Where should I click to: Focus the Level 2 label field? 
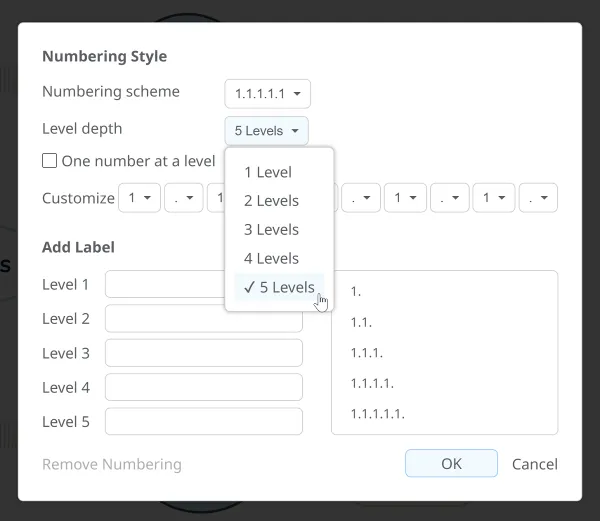[203, 319]
